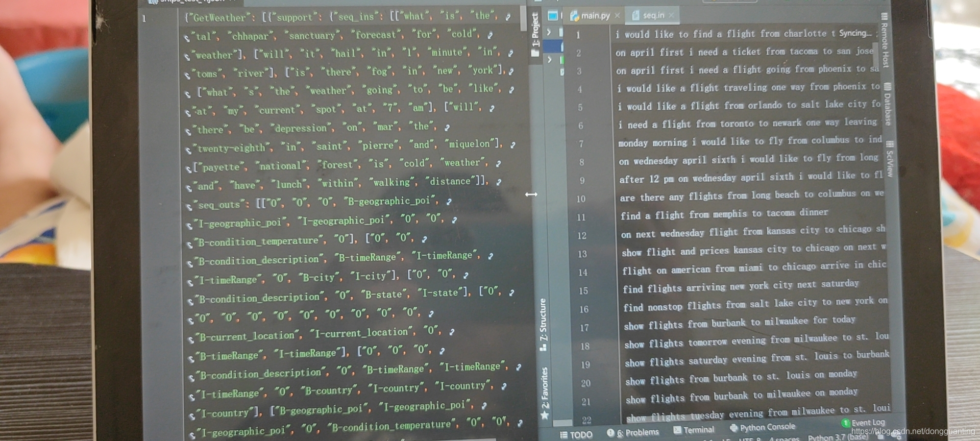Screen dimensions: 980x441
Task: Close the seq.in tab
Action: coord(671,15)
